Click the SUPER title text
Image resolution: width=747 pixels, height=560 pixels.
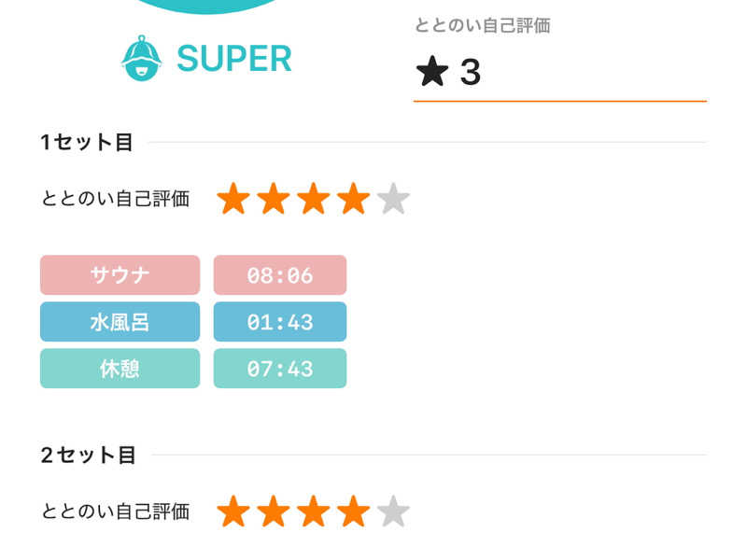[x=233, y=59]
